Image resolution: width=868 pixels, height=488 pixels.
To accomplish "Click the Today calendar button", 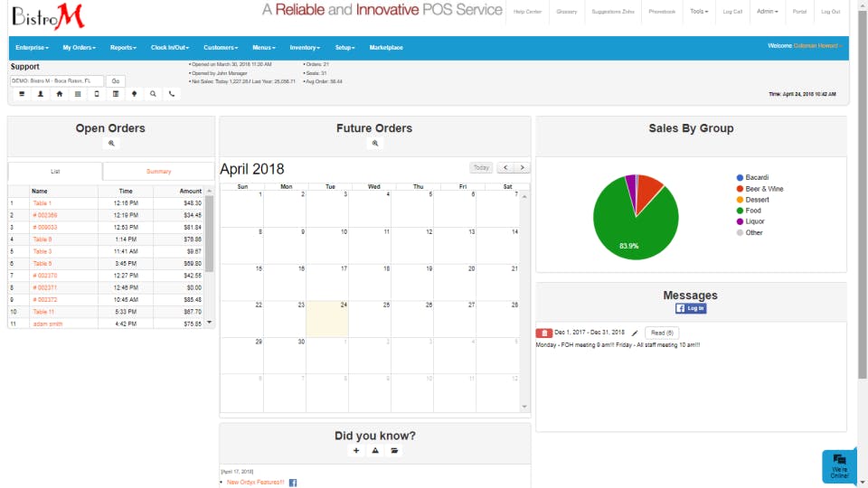I will tap(481, 168).
